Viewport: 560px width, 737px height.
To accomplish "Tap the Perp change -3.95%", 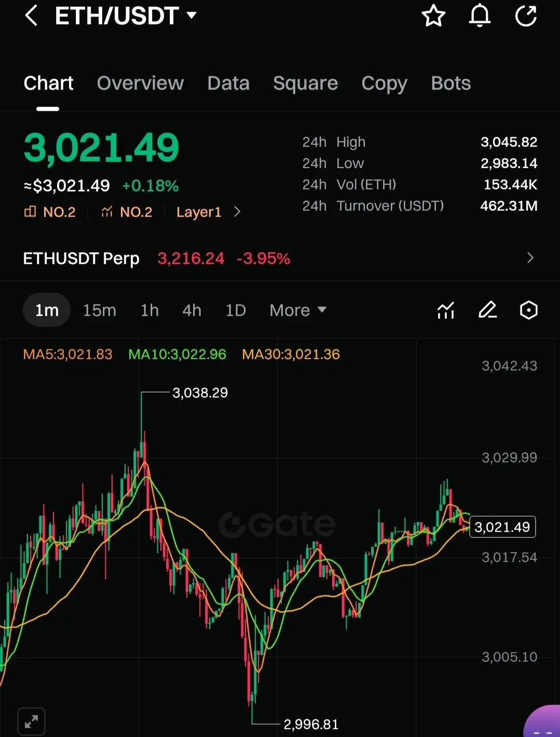I will click(x=263, y=258).
